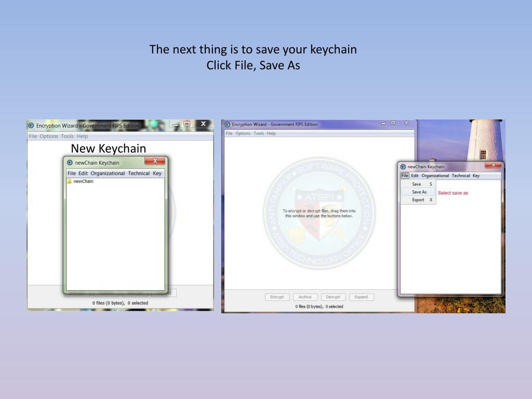Click the Encrypt button in right window
The width and height of the screenshot is (532, 399).
tap(277, 297)
